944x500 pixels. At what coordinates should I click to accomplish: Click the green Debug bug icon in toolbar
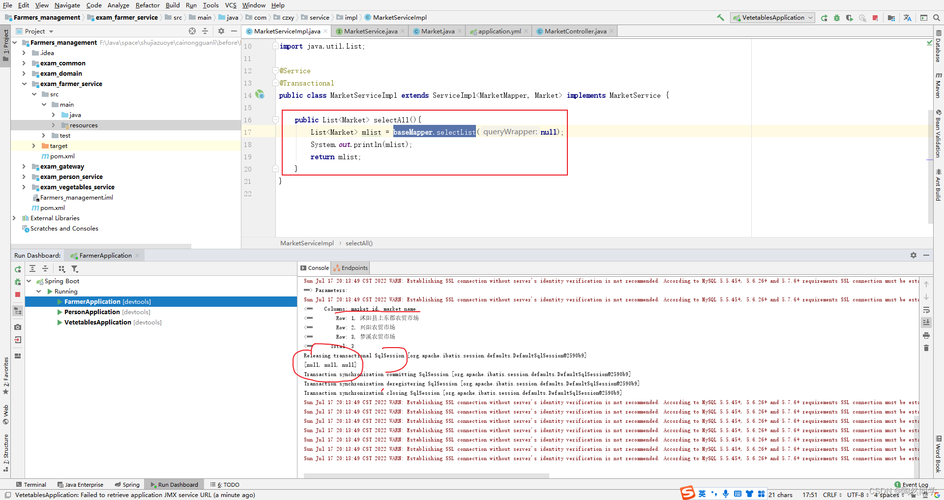pos(837,18)
